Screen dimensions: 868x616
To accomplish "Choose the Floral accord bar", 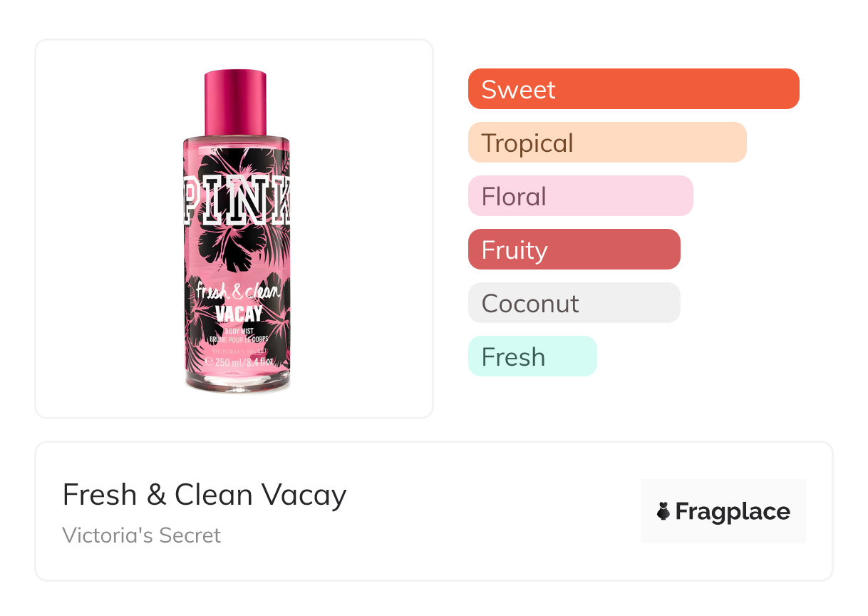I will click(580, 196).
